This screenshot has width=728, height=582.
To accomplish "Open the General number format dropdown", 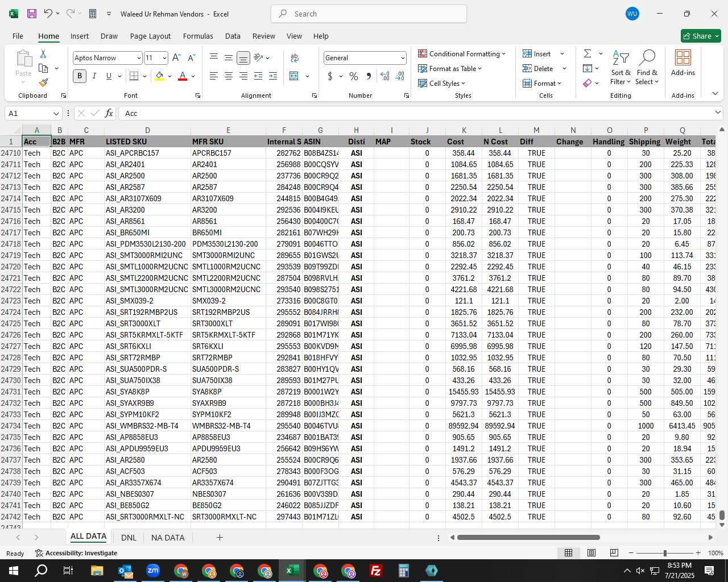I will pyautogui.click(x=402, y=58).
